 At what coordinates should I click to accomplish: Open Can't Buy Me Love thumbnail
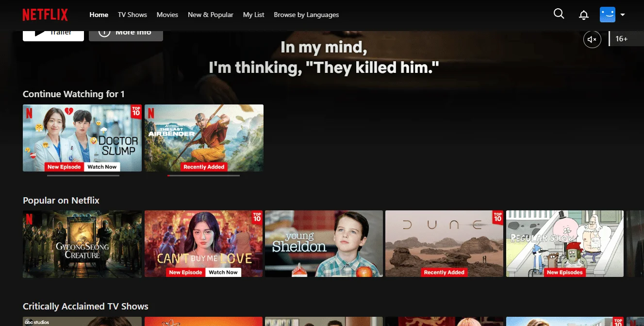click(x=204, y=244)
